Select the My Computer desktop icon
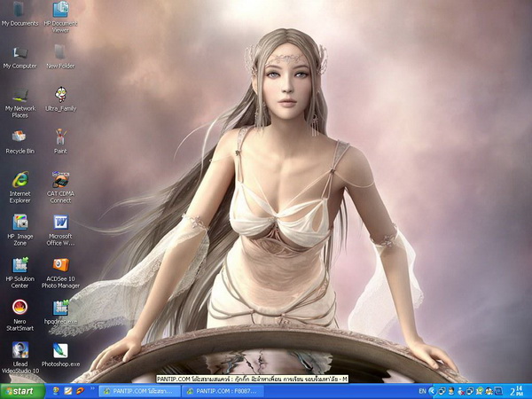Screen dimensions: 532x399 pos(20,57)
